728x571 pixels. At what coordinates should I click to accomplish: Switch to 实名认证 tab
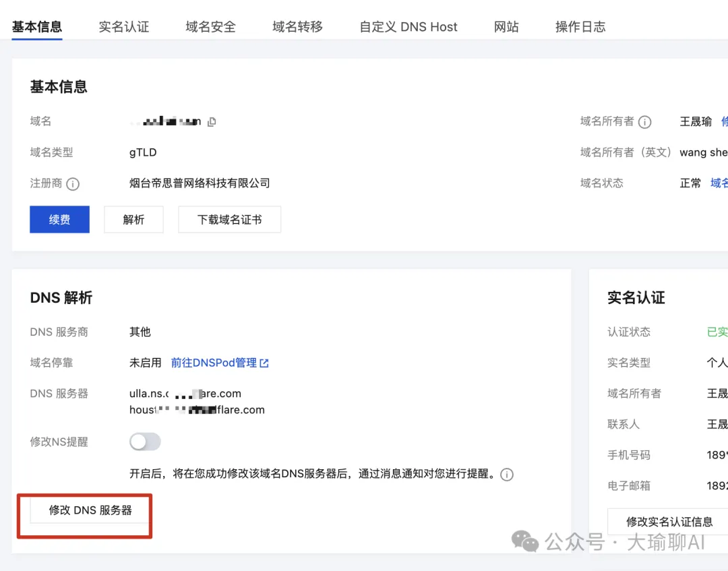(124, 27)
